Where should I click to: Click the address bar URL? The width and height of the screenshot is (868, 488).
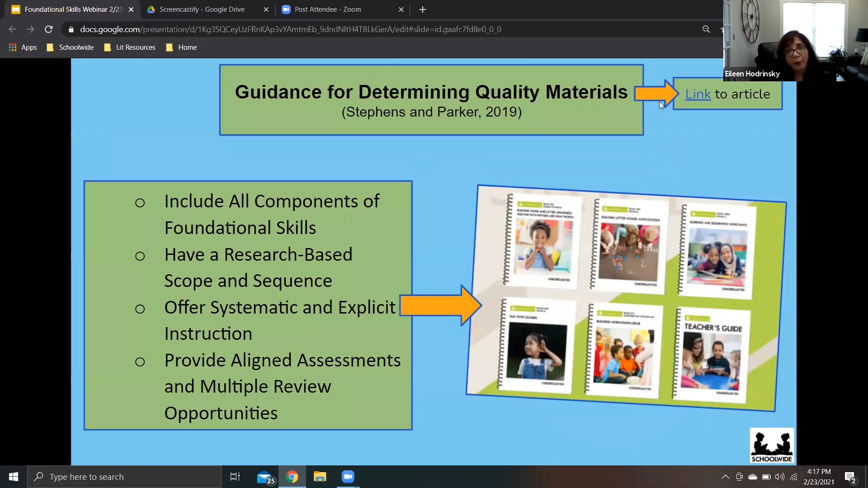[291, 29]
